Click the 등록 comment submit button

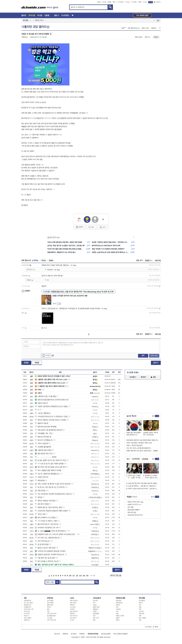point(143,356)
